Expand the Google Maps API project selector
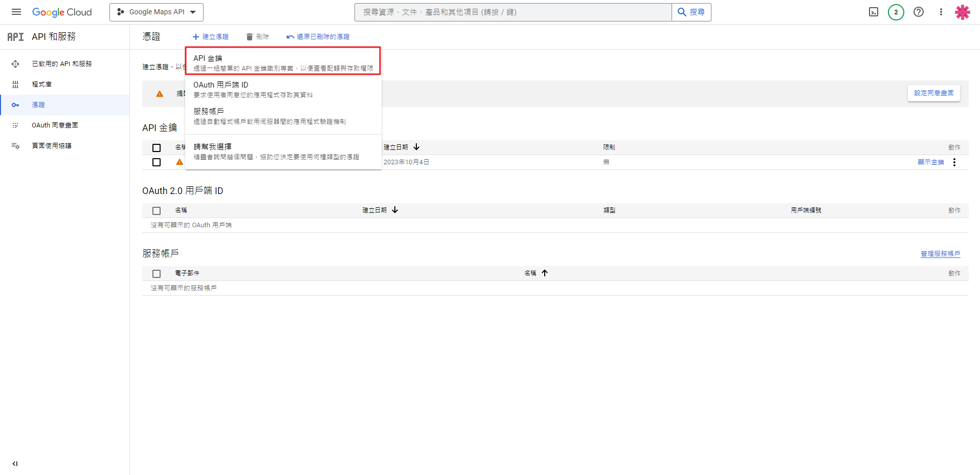980x475 pixels. point(157,12)
